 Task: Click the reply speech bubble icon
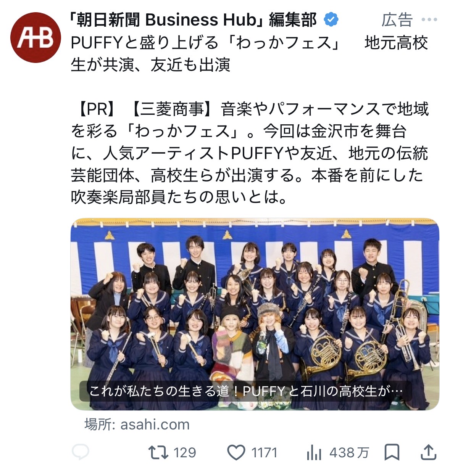click(81, 452)
